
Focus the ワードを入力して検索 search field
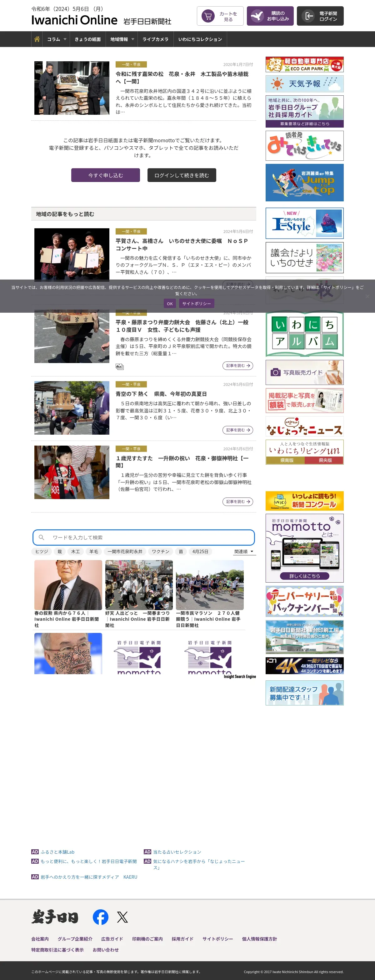tap(144, 537)
